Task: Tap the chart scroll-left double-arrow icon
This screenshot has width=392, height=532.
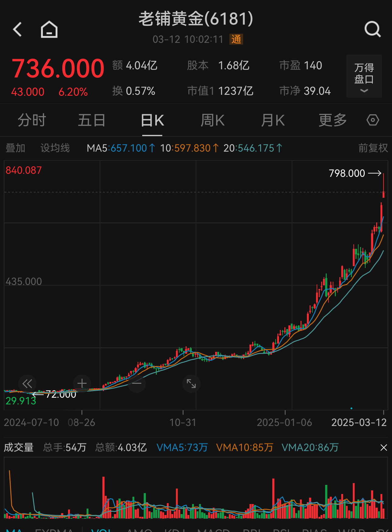Action: (x=27, y=384)
